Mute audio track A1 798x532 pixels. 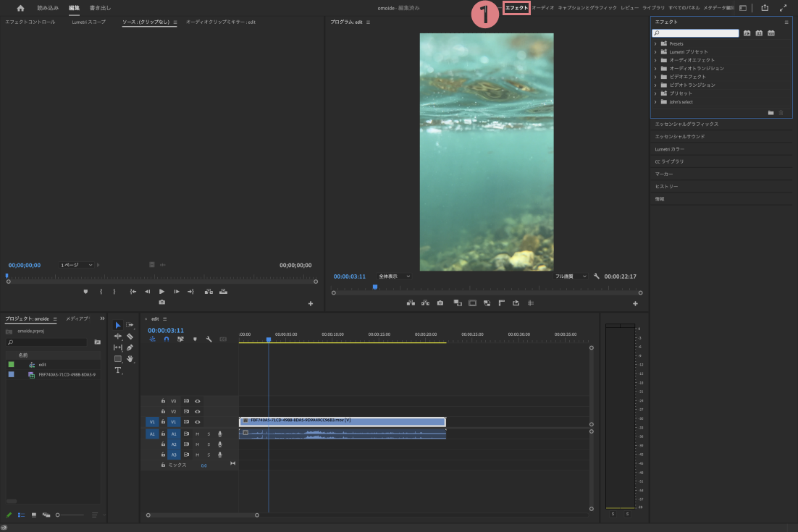(197, 434)
